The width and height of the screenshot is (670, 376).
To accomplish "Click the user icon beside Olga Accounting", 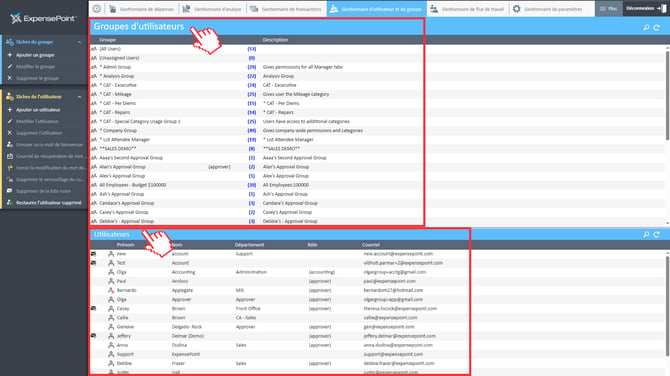I will pyautogui.click(x=111, y=272).
